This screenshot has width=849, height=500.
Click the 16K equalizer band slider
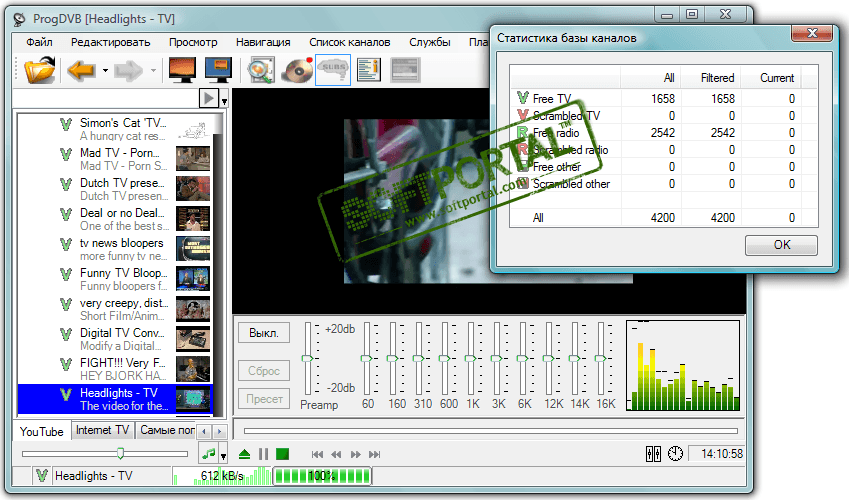coord(600,359)
